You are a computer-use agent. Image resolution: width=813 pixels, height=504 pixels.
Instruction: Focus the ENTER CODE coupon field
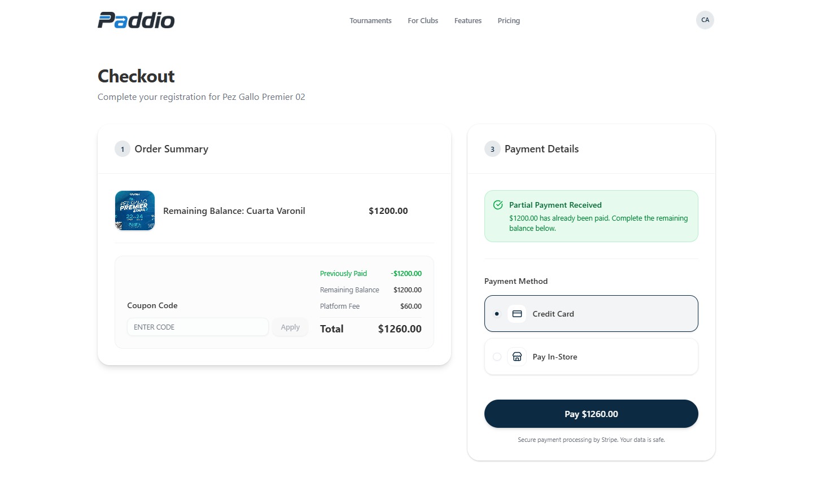(198, 327)
